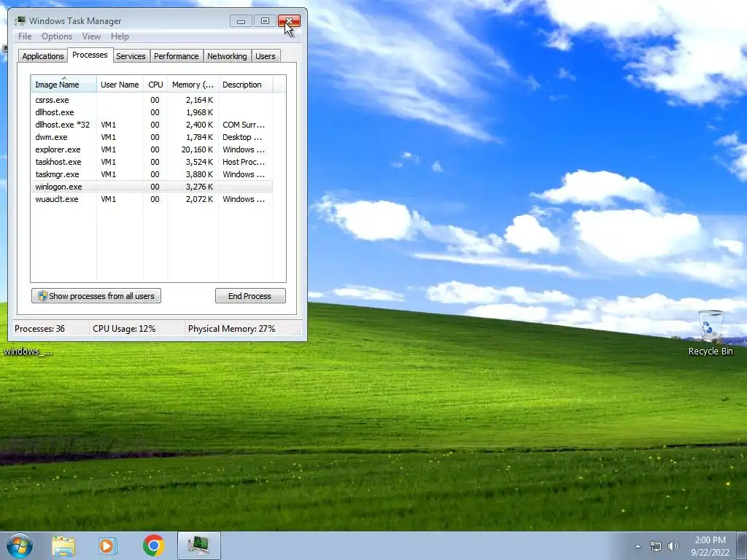Open the Recycle Bin desktop icon

(711, 332)
